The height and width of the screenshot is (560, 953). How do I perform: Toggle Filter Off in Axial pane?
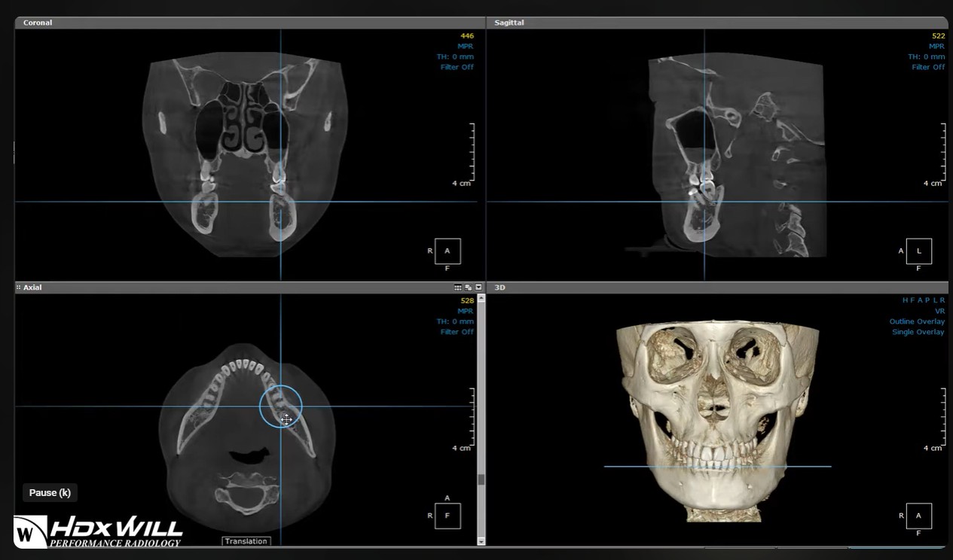pyautogui.click(x=457, y=332)
